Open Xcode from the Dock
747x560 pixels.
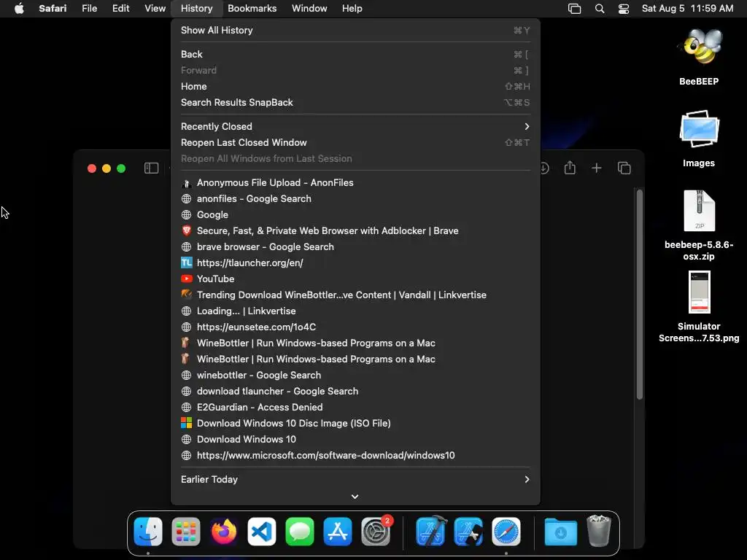click(x=431, y=532)
